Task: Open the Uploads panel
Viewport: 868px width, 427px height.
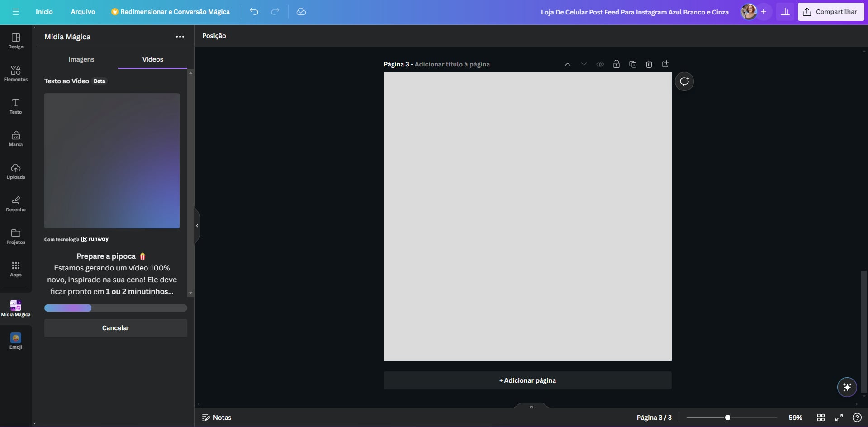Action: pos(16,171)
